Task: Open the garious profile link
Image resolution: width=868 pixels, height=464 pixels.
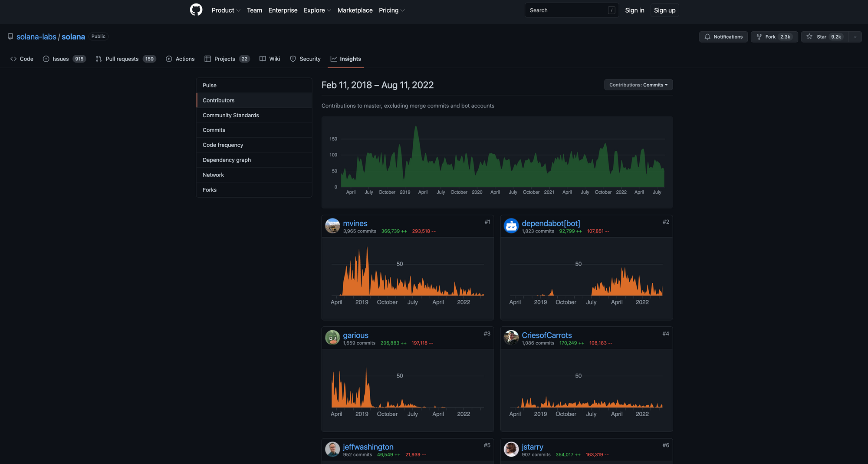Action: pyautogui.click(x=355, y=335)
